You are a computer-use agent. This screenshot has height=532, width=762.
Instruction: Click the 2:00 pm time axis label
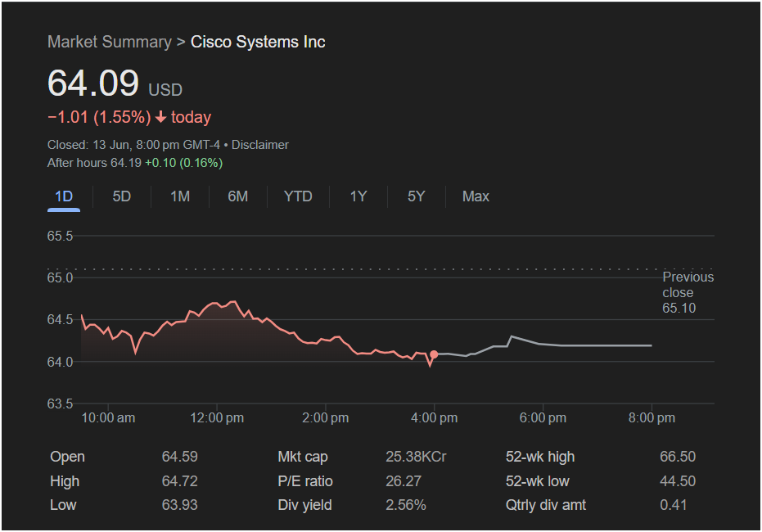point(326,418)
